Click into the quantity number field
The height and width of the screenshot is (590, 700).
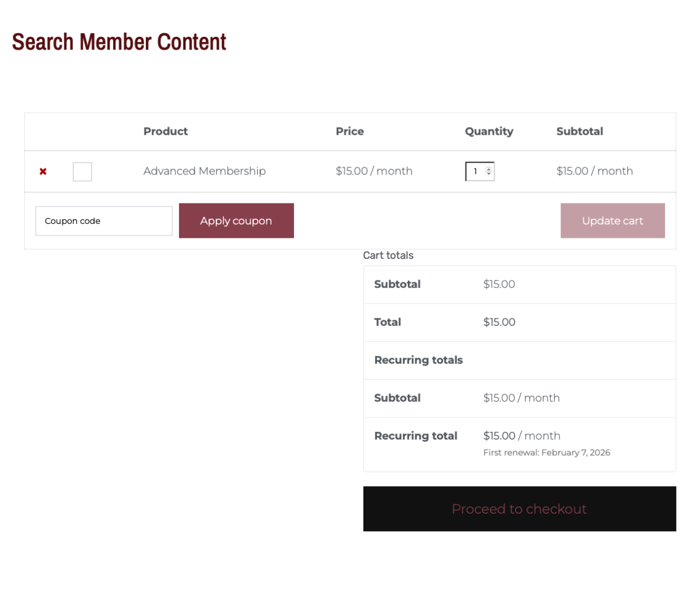click(476, 171)
